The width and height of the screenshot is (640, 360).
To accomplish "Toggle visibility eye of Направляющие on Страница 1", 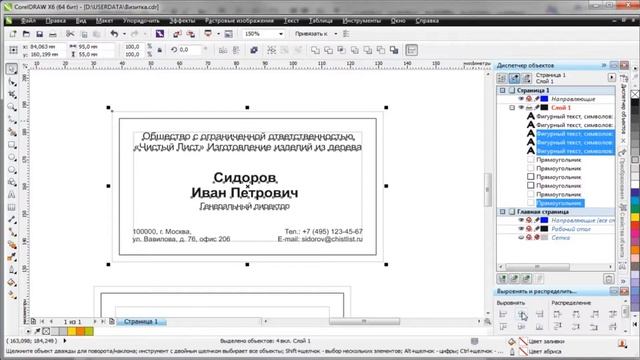I will pos(521,99).
